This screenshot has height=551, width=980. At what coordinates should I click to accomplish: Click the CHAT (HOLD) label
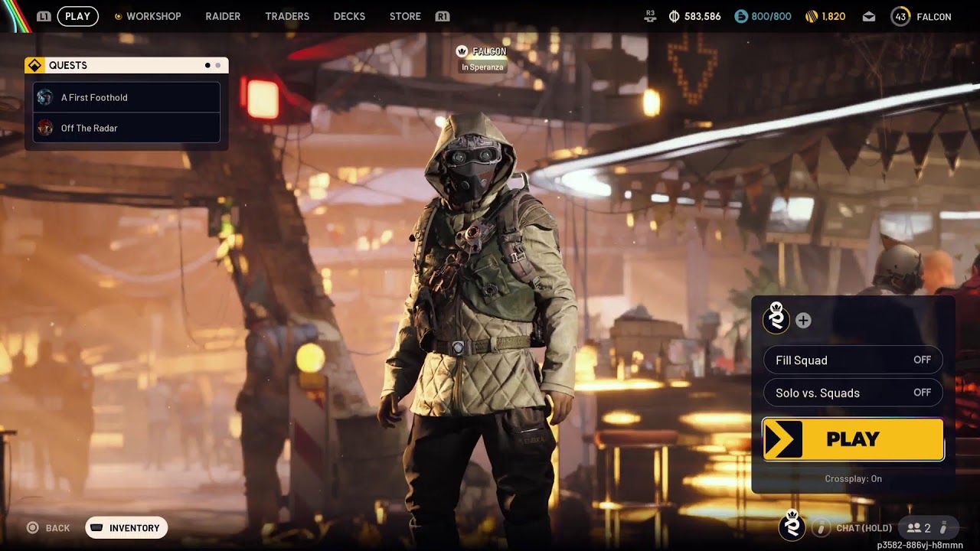[864, 528]
